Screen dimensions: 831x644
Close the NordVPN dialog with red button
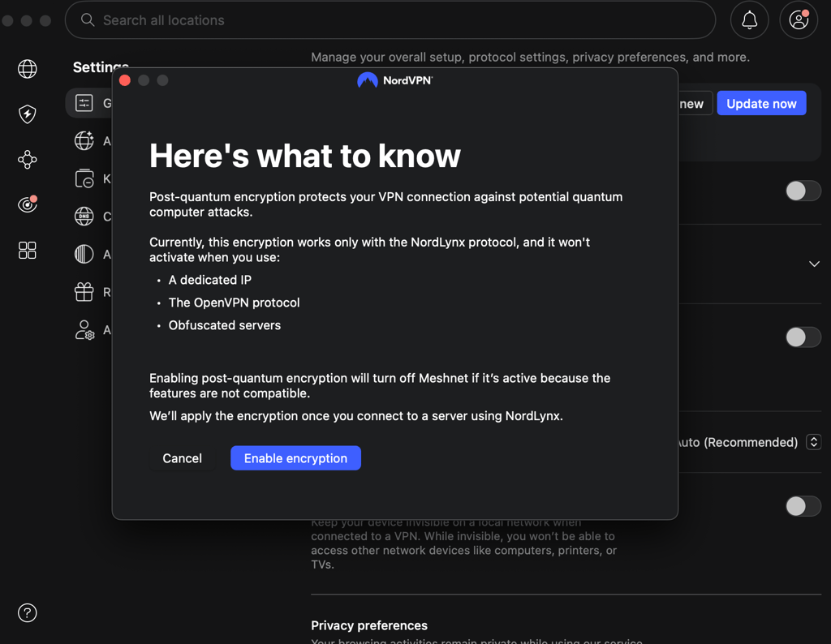tap(125, 80)
